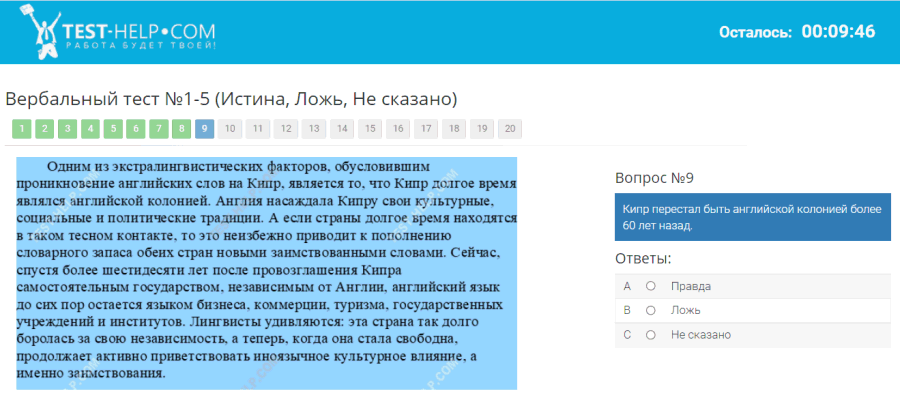Go to question 3
Screen dimensions: 900x402
click(67, 129)
